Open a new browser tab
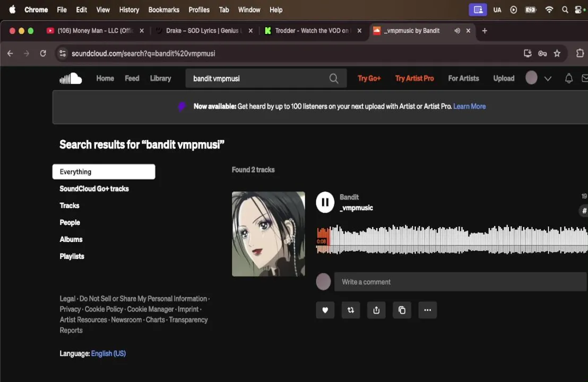 click(x=485, y=31)
